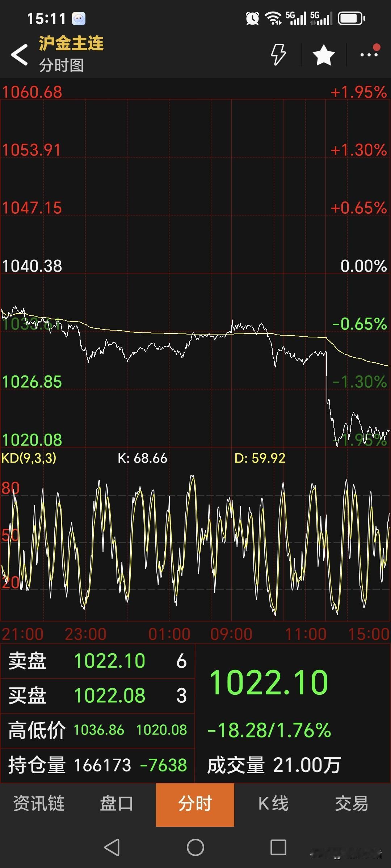Tap the 买盘 price 1022.08 row
The width and height of the screenshot is (391, 868).
[97, 695]
